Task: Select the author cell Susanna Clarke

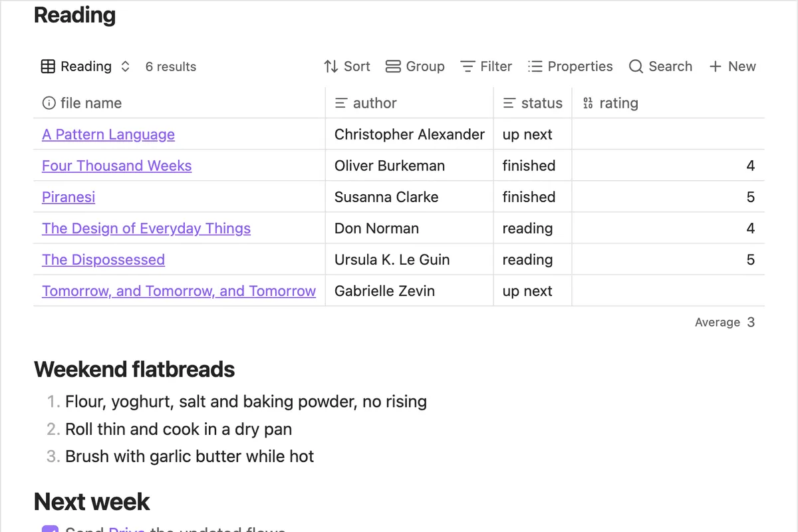Action: coord(410,197)
